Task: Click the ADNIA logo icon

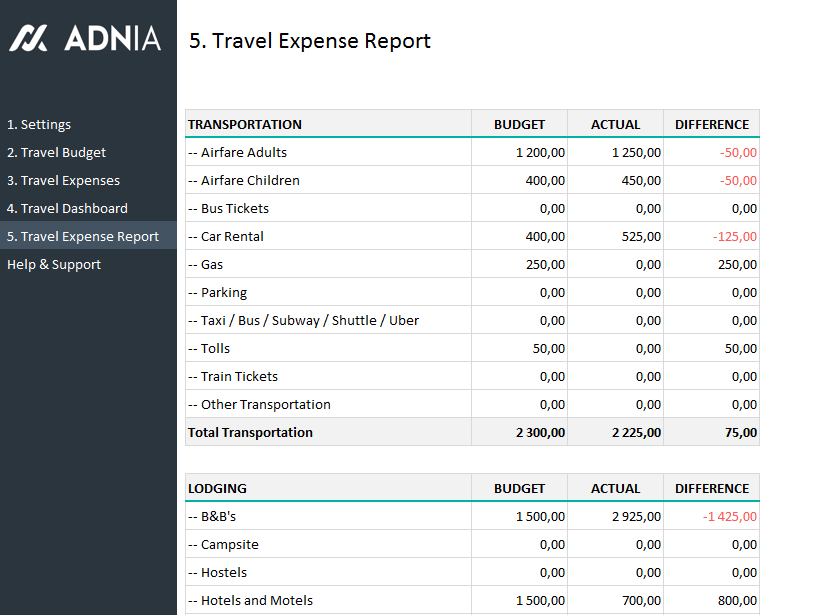Action: [x=29, y=39]
